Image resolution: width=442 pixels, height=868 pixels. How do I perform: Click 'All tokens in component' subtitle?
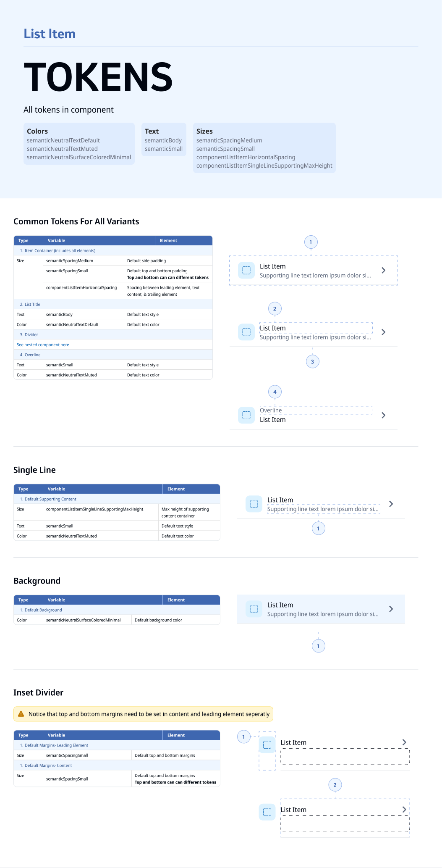[68, 110]
